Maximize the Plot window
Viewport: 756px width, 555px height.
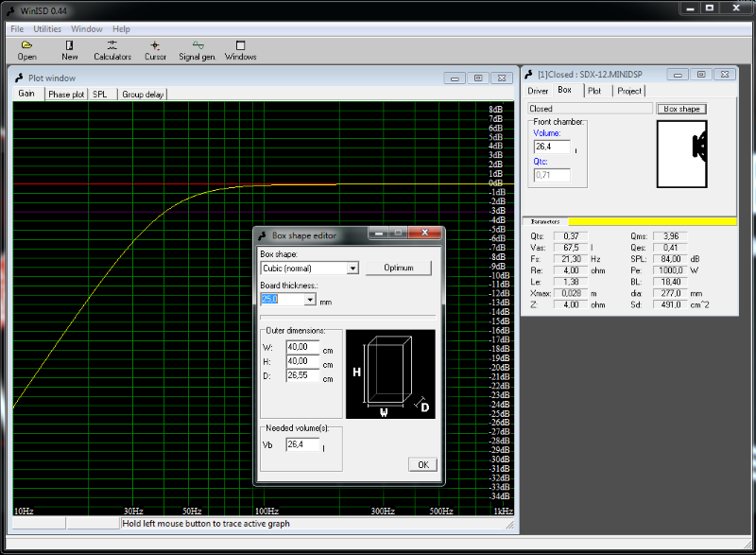[x=478, y=78]
